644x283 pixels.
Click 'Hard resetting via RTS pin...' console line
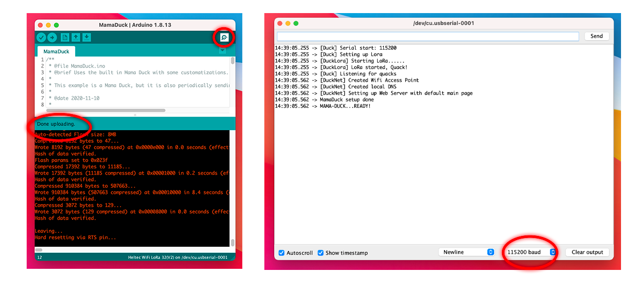[x=75, y=237]
